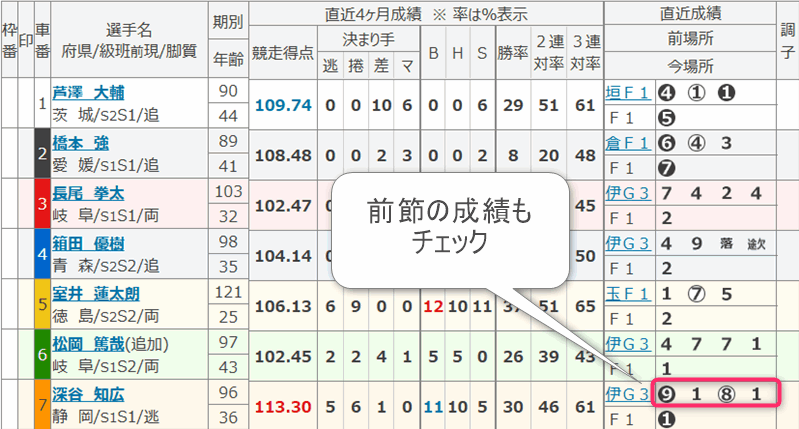Open 伊G3 link in 松岡 篤哉 row
The image size is (799, 429).
pyautogui.click(x=628, y=344)
